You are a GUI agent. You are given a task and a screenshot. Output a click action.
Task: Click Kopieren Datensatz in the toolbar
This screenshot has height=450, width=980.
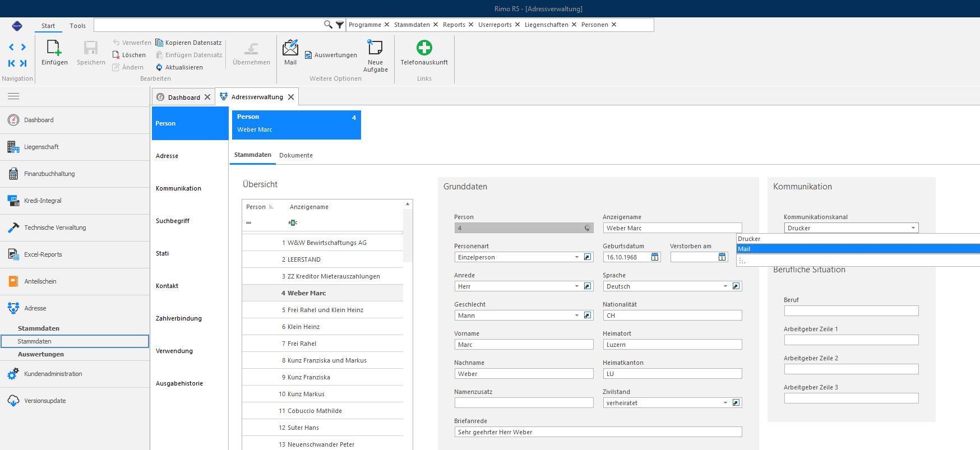188,43
